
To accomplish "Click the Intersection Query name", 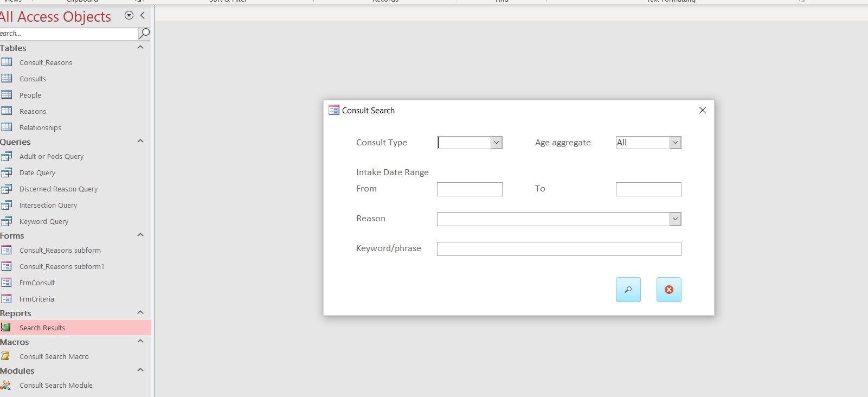I will [x=48, y=206].
